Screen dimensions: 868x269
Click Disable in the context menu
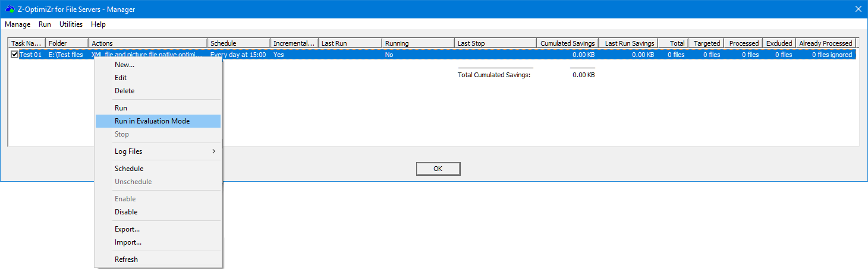tap(126, 212)
